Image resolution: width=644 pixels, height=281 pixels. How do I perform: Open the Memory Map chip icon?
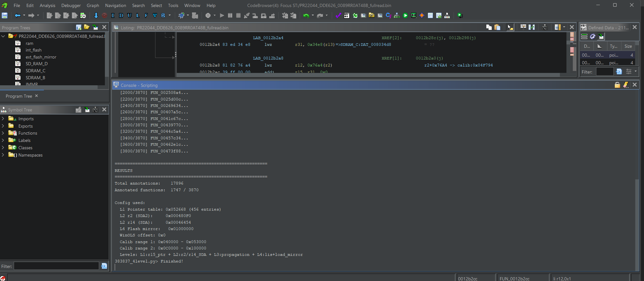(414, 15)
